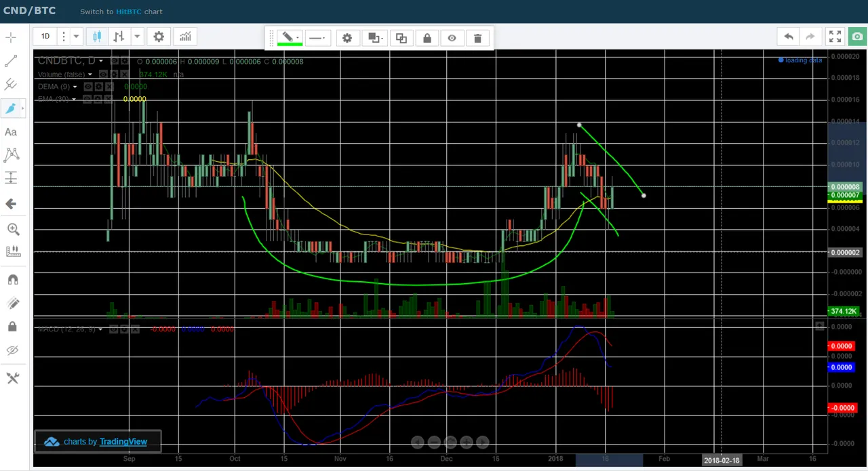Open the TradingView link in chart credit
Screen dimensions: 868x471
(x=123, y=442)
